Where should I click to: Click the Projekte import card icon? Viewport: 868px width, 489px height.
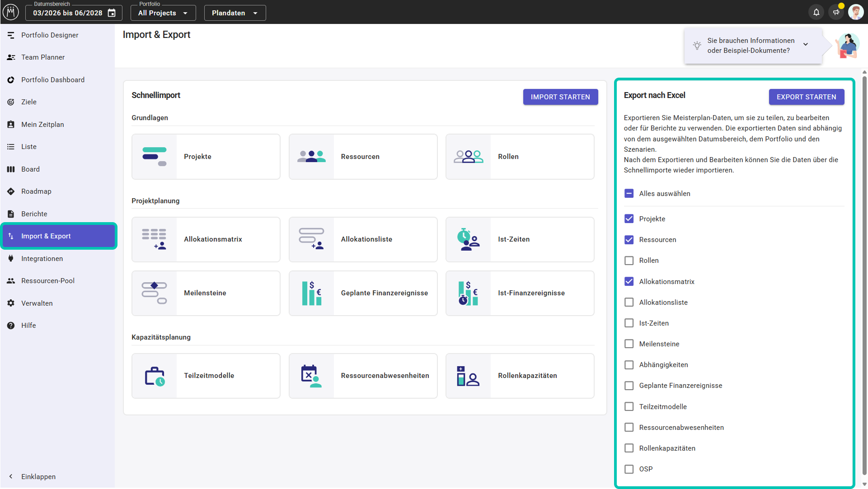pyautogui.click(x=154, y=157)
